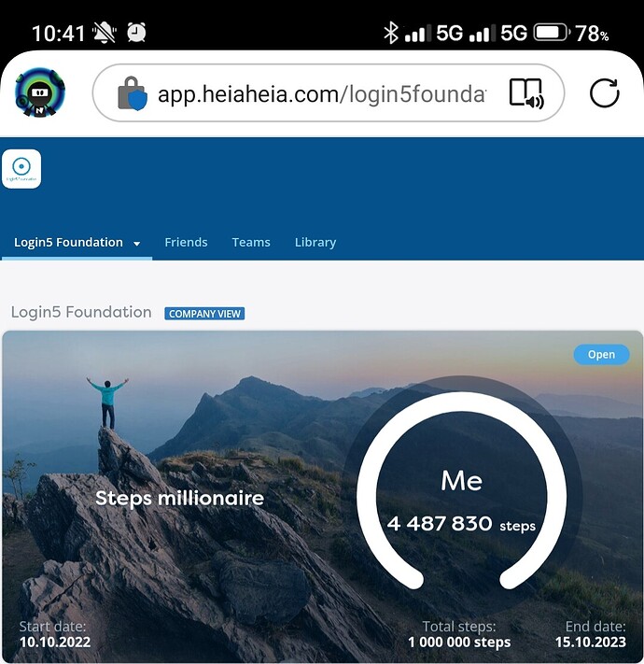
Task: Open the Teams tab
Action: tap(251, 242)
